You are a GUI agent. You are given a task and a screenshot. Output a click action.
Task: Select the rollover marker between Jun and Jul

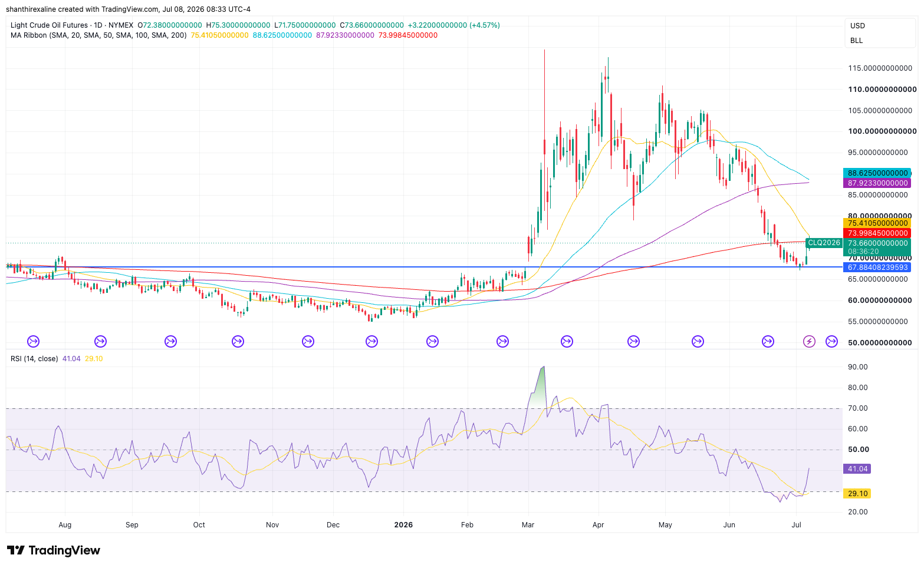(x=768, y=341)
